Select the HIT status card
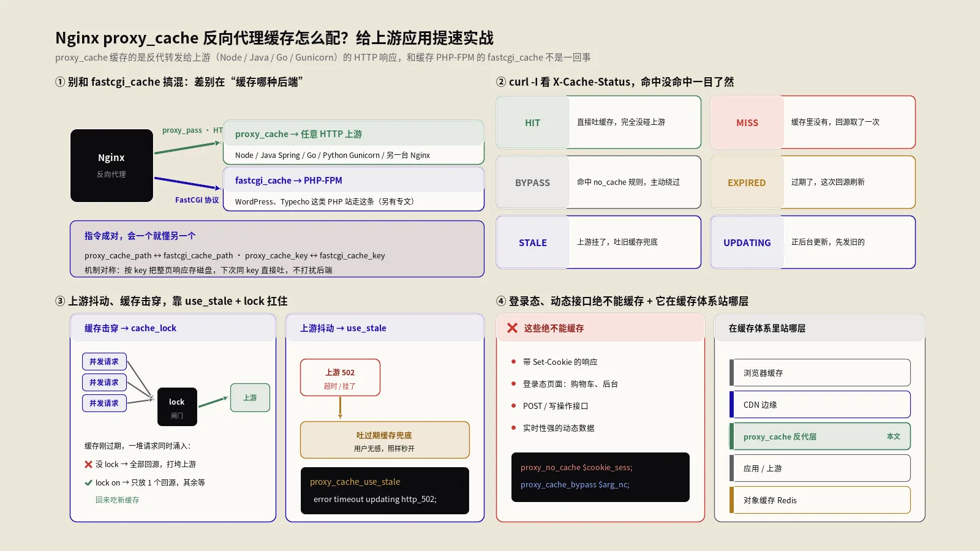Viewport: 980px width, 551px height. click(598, 122)
